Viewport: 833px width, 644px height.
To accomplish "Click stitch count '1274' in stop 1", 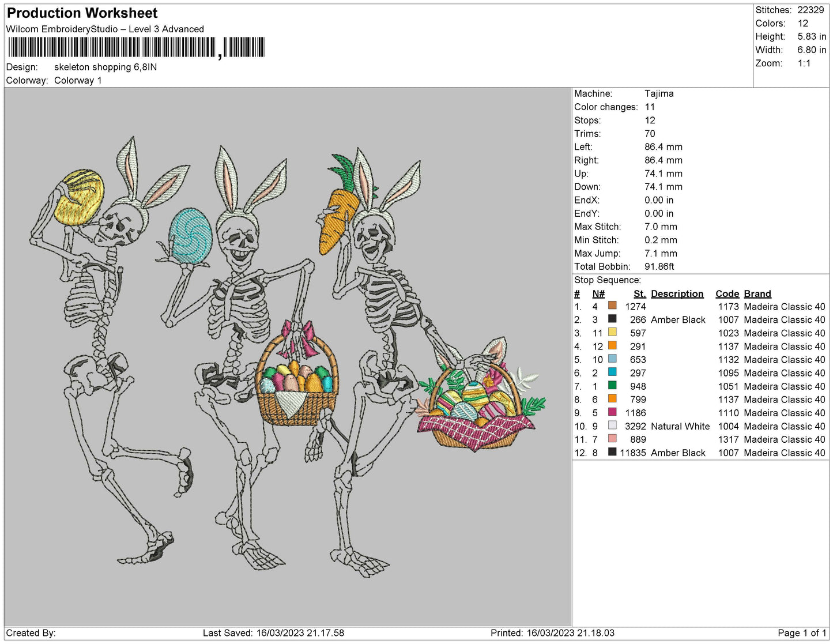I will click(635, 307).
